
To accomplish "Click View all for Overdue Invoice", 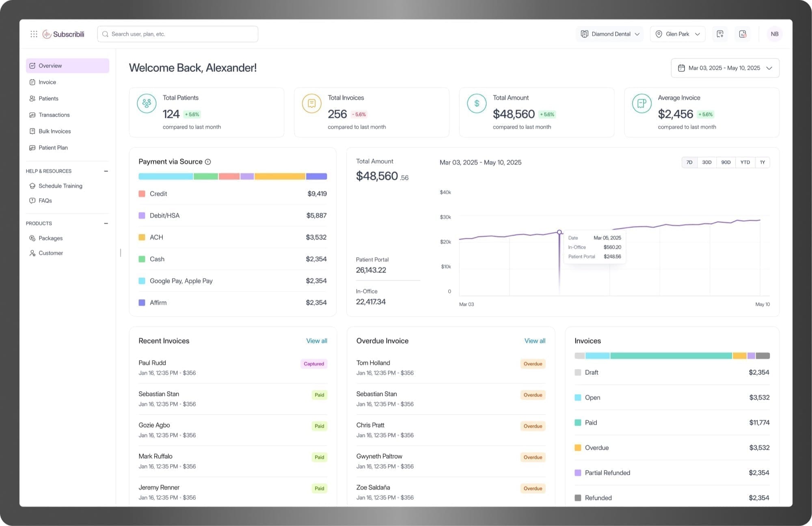I will coord(535,341).
